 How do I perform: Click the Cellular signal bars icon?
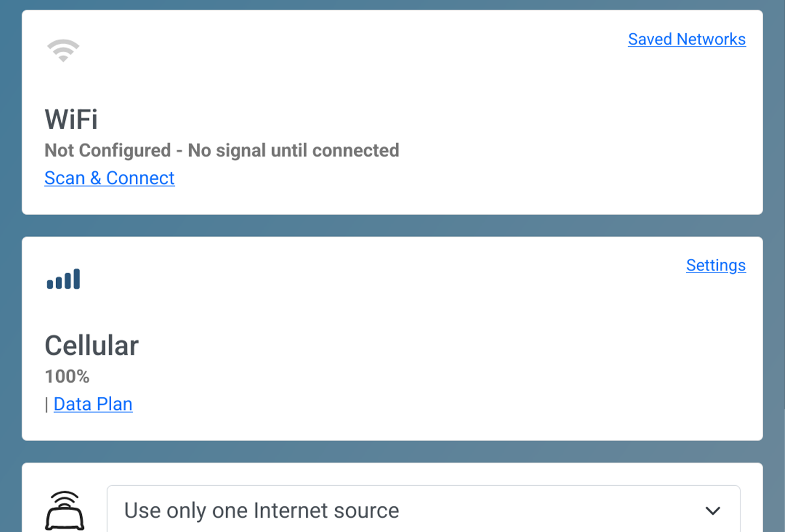tap(63, 279)
